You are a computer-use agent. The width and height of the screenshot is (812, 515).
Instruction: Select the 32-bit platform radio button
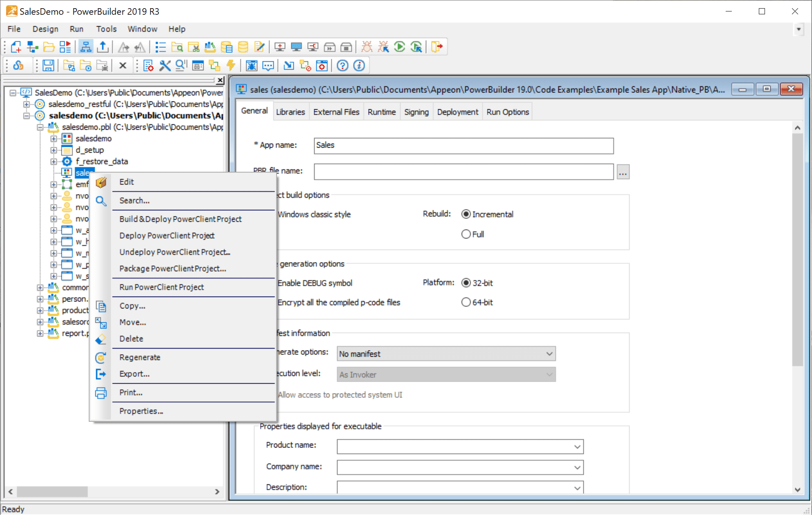pyautogui.click(x=466, y=283)
